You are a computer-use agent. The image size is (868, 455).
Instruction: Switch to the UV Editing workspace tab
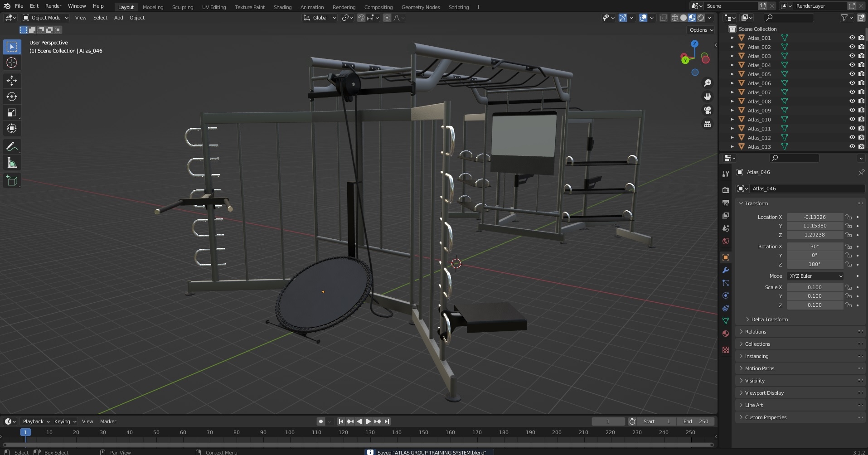point(214,7)
